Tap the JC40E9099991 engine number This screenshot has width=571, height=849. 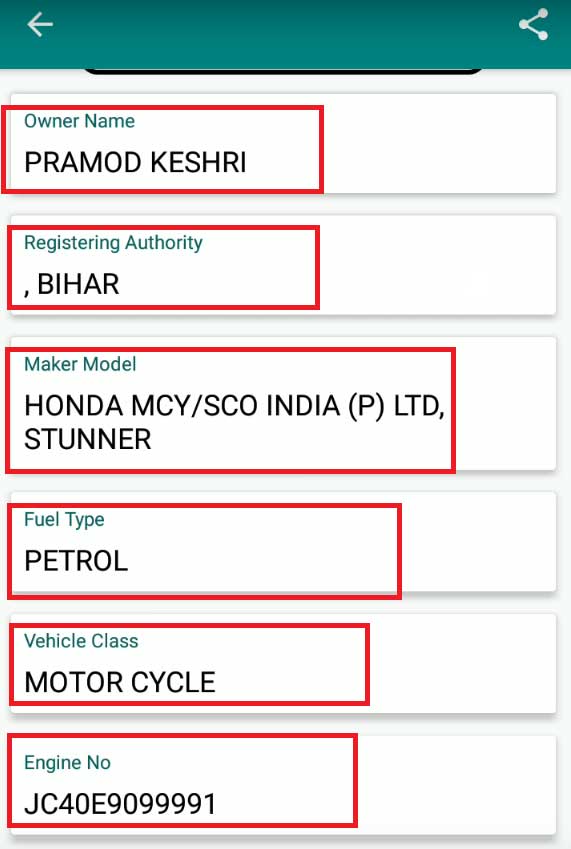tap(120, 804)
